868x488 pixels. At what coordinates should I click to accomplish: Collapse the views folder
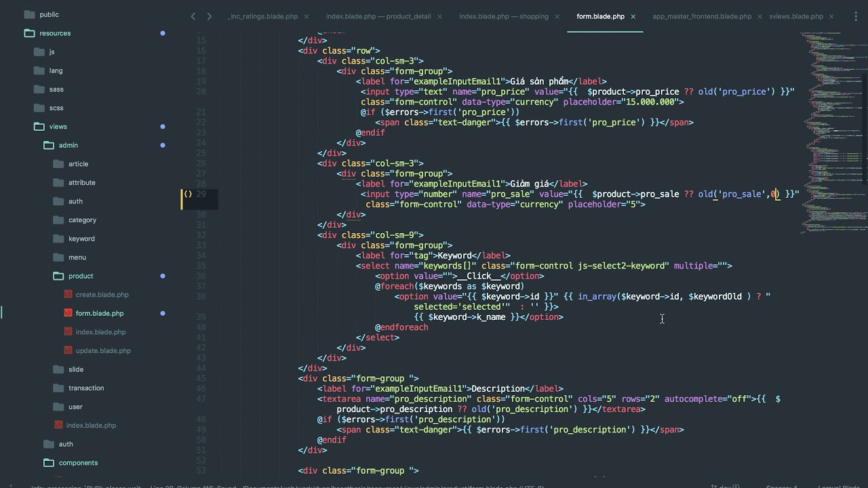click(39, 126)
